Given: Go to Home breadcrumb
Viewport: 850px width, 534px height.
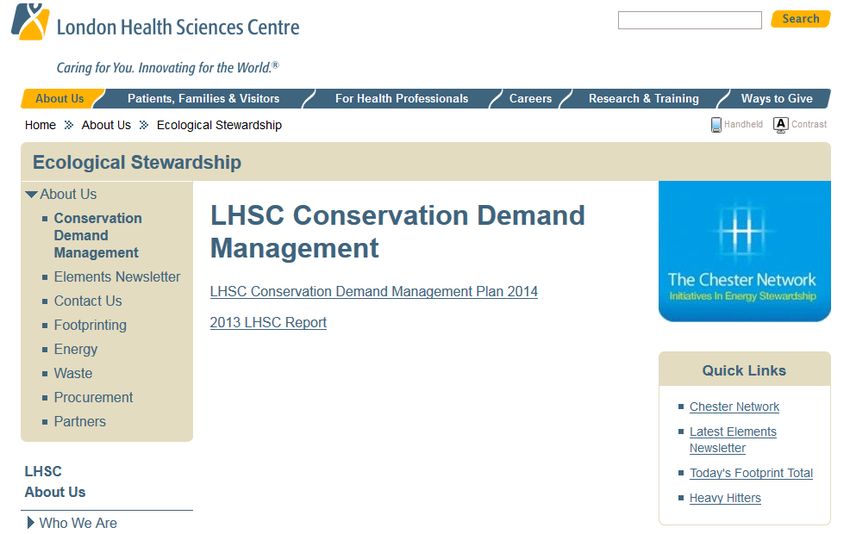Looking at the screenshot, I should click(x=40, y=125).
